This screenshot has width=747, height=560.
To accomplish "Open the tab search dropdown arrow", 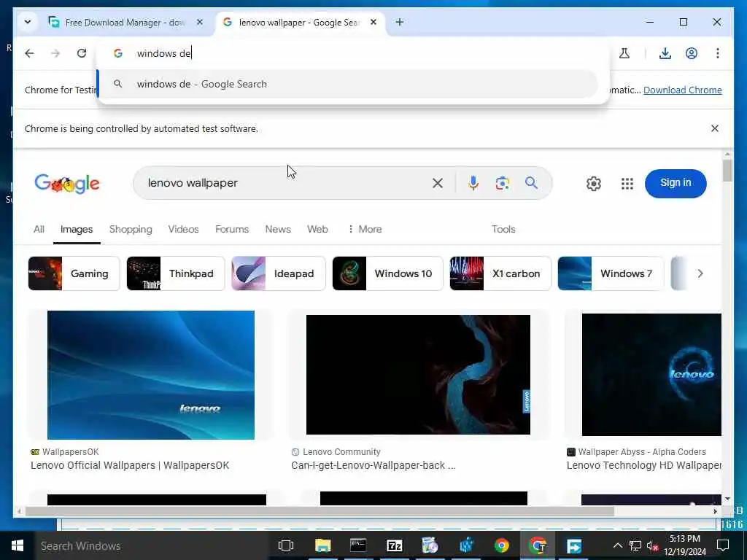I will click(28, 22).
